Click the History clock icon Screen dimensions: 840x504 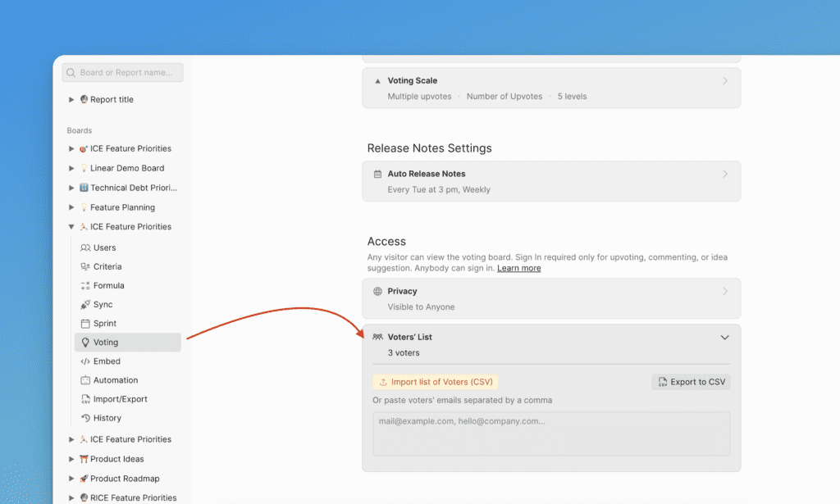[85, 418]
